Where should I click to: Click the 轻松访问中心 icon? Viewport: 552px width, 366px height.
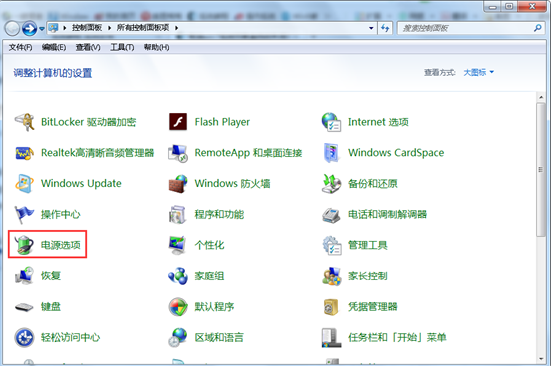[x=24, y=337]
